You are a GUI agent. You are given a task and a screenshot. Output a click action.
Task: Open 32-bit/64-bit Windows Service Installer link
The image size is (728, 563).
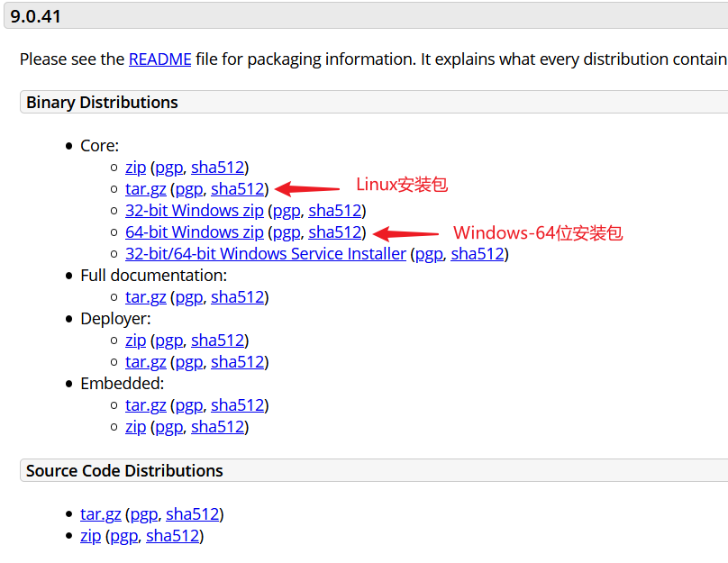(x=265, y=254)
